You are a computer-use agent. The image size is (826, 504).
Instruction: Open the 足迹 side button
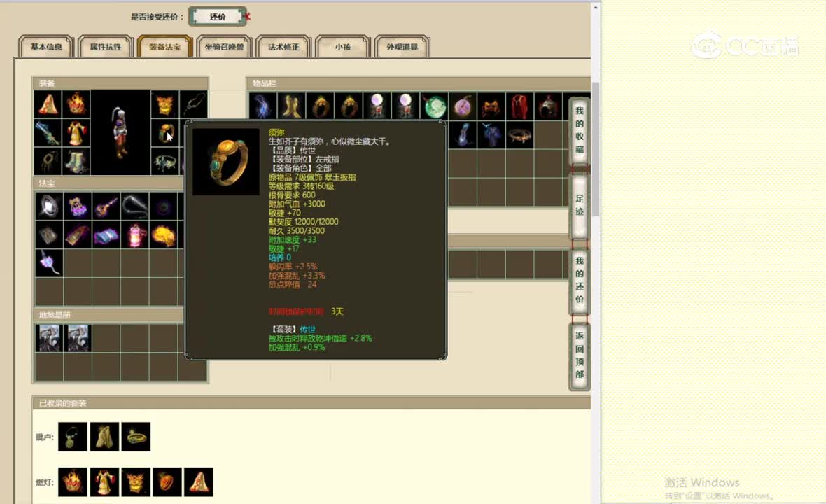580,205
